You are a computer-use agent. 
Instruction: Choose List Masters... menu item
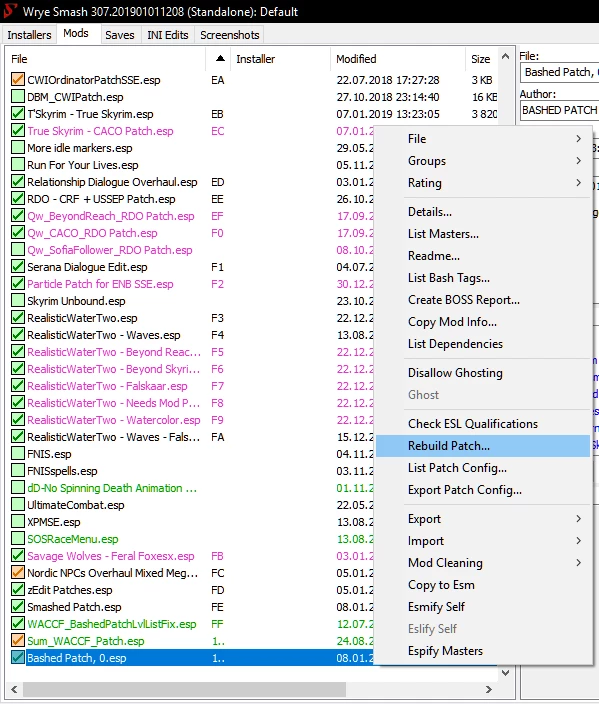click(483, 233)
